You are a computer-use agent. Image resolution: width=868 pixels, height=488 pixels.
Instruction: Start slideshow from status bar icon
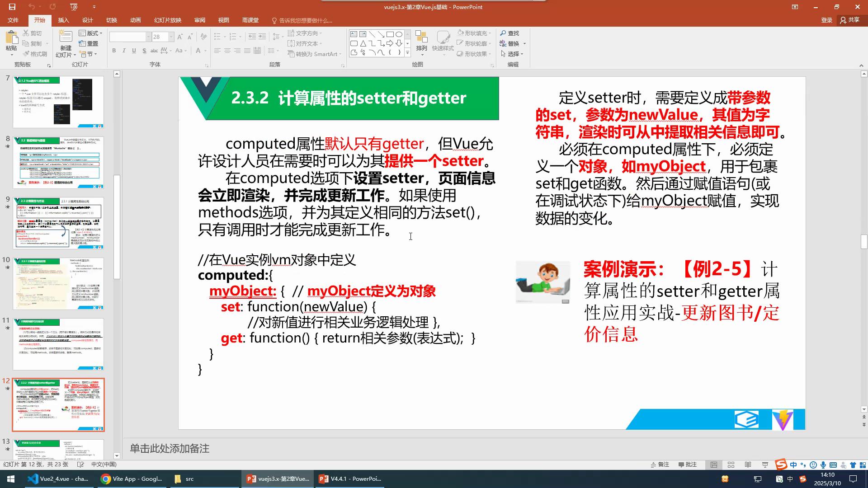click(765, 465)
